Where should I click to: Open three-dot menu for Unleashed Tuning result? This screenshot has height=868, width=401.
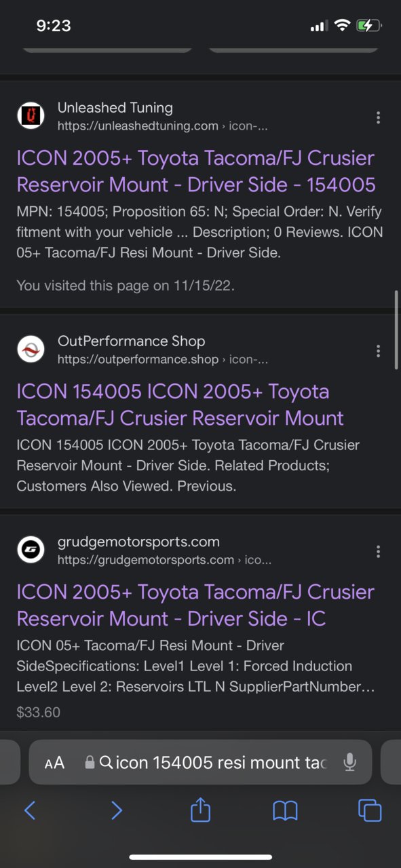click(x=378, y=117)
